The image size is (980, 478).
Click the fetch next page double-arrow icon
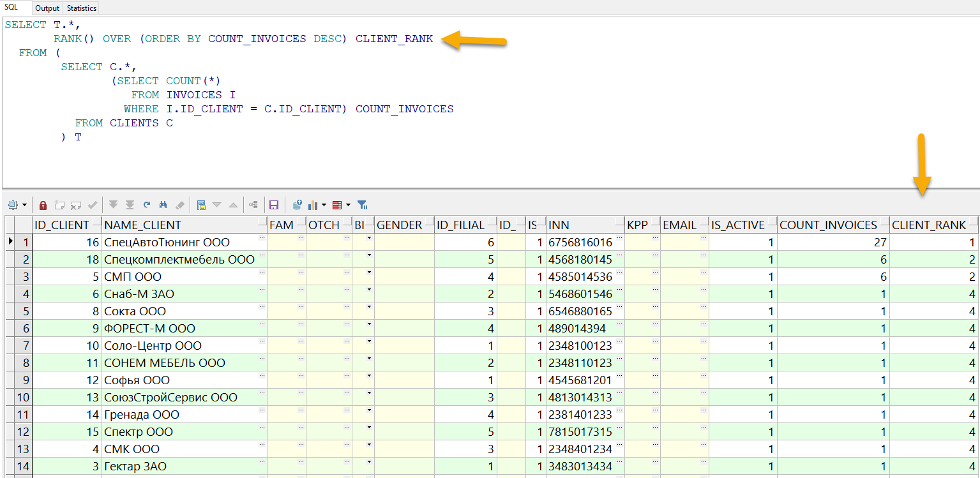click(114, 204)
